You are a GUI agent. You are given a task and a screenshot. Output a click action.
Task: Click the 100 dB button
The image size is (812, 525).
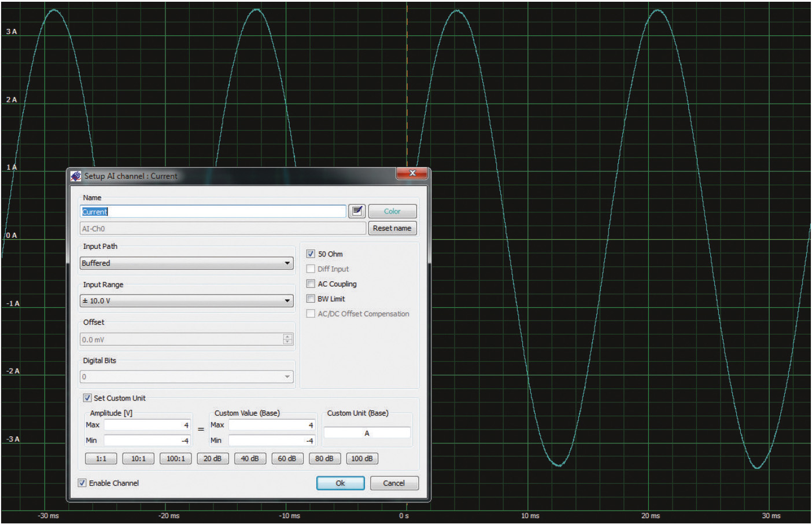362,458
